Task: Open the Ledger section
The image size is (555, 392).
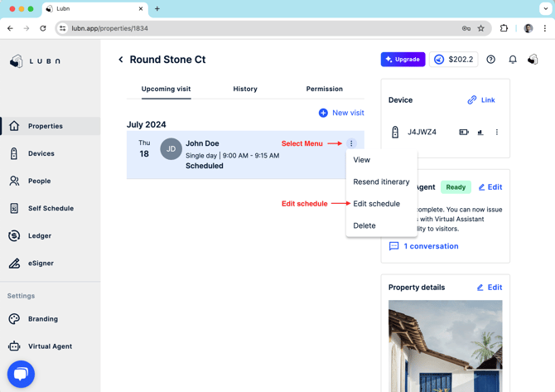Action: pyautogui.click(x=39, y=235)
